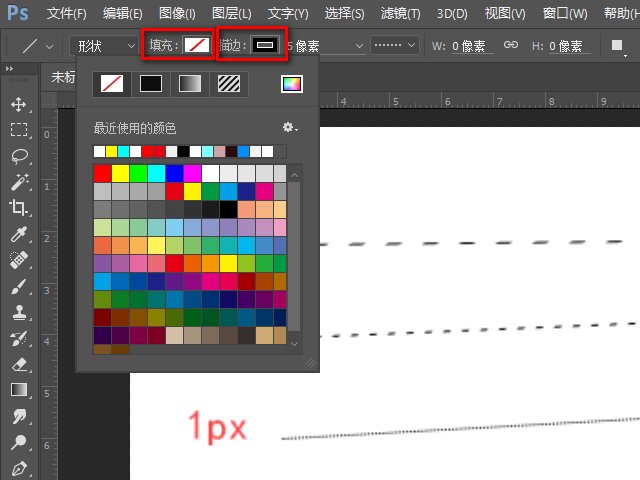Open the 滤镜(T) menu
The width and height of the screenshot is (640, 480).
click(402, 14)
